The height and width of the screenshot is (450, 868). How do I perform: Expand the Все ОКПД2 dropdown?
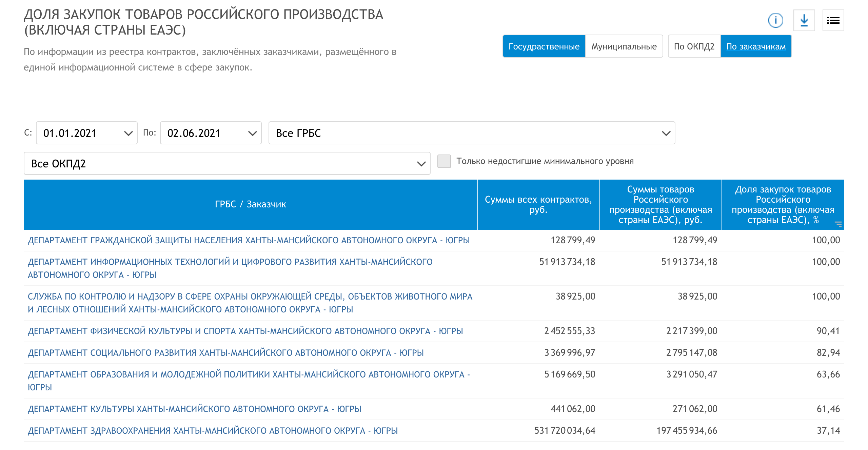tap(227, 163)
